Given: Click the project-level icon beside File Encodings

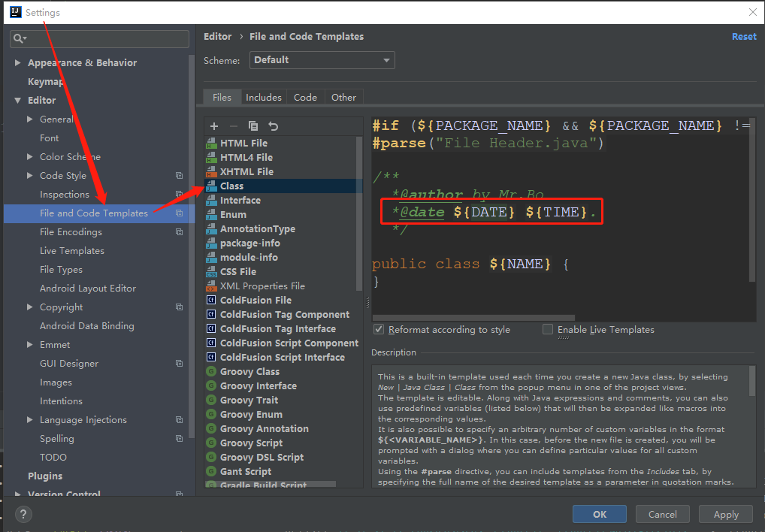Looking at the screenshot, I should (179, 232).
